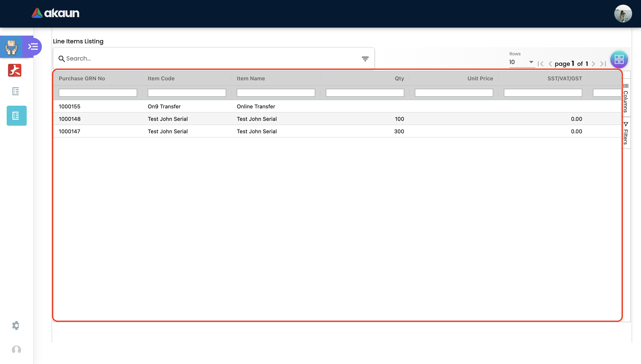Click the grid apps round button
Image resolution: width=641 pixels, height=364 pixels.
(x=619, y=59)
